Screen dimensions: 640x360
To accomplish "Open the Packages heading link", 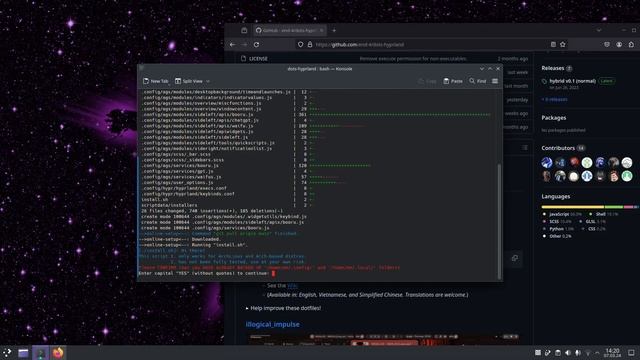I will 553,118.
